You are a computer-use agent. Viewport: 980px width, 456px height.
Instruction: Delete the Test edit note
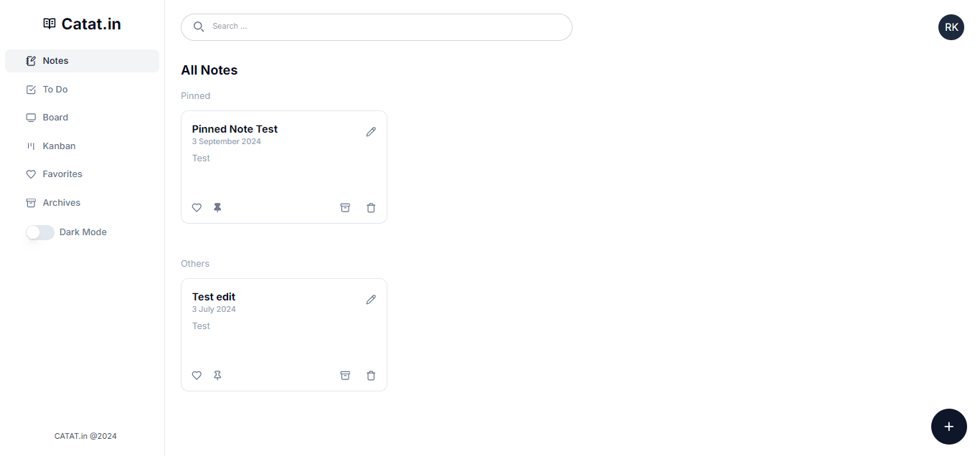[371, 376]
